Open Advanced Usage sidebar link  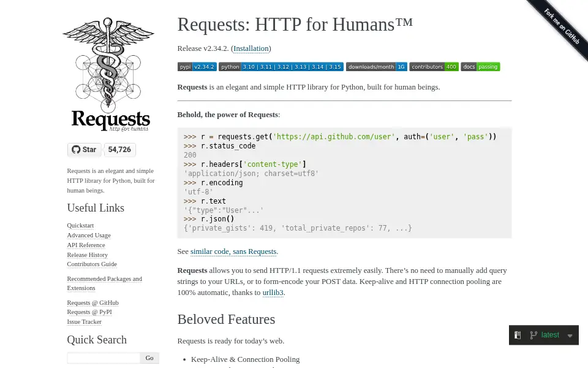pyautogui.click(x=89, y=235)
